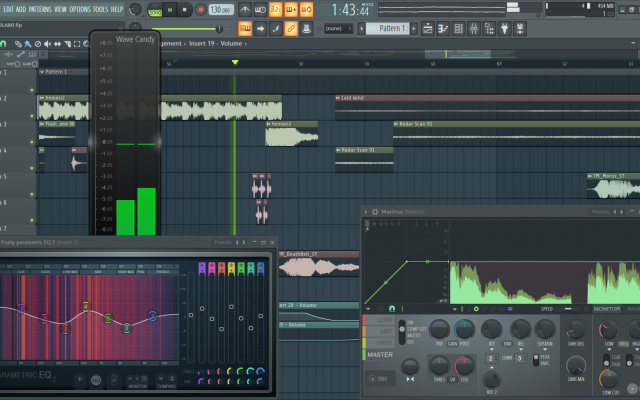Toggle the PEAK/RMS switch in Maximus
This screenshot has width=640, height=400.
pos(536,360)
